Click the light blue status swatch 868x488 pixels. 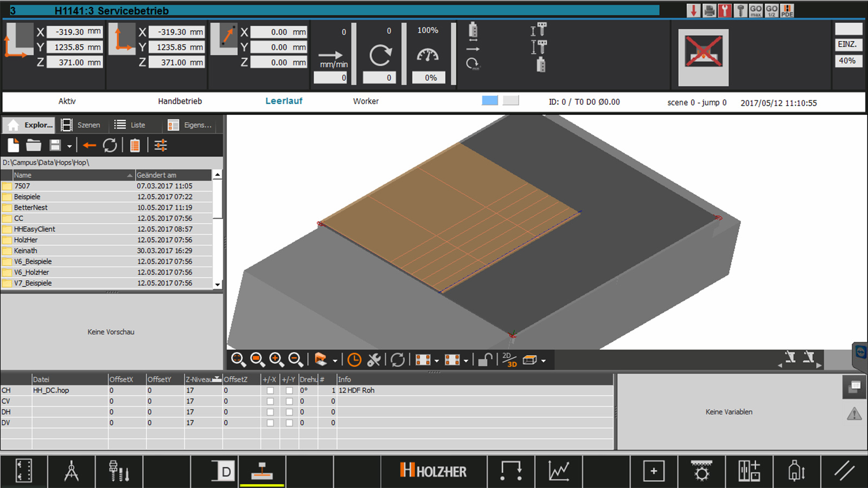pyautogui.click(x=490, y=100)
